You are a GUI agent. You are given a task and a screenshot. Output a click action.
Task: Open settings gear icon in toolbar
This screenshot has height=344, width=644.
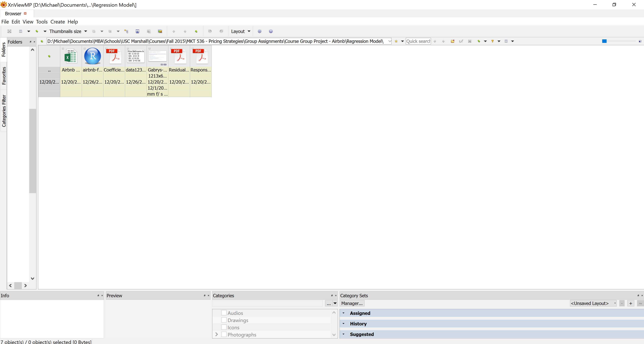pos(260,31)
